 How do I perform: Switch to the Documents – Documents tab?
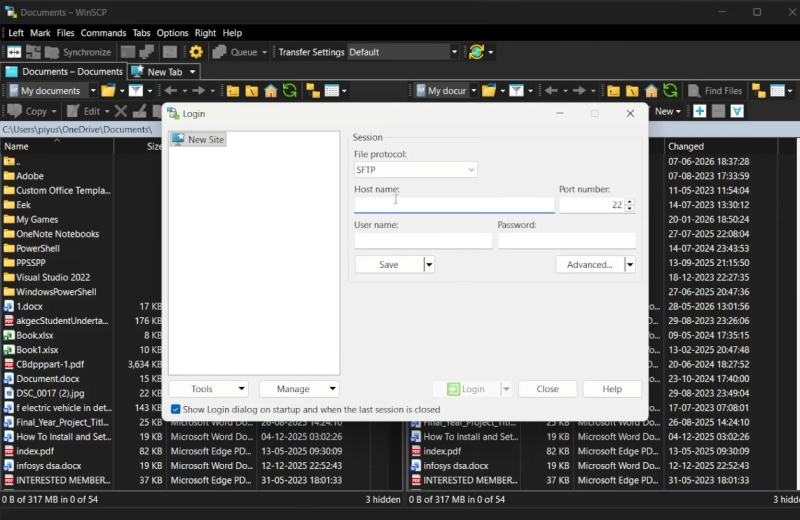(x=64, y=71)
